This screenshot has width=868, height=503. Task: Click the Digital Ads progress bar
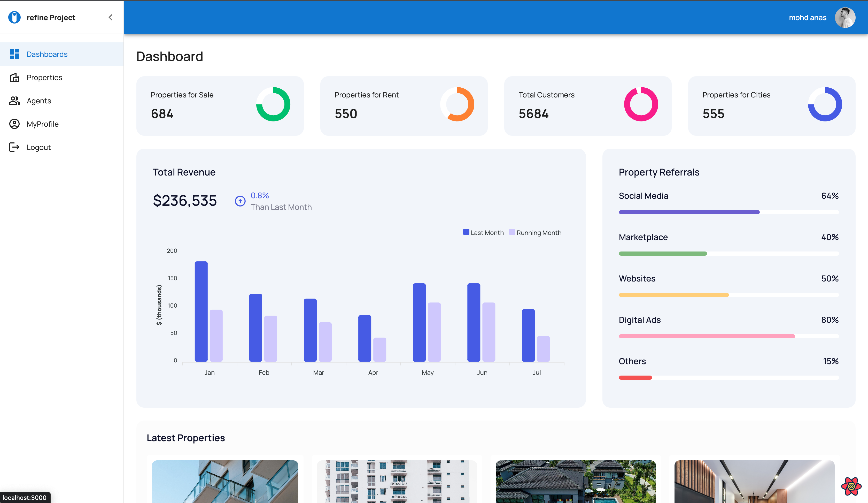tap(729, 336)
